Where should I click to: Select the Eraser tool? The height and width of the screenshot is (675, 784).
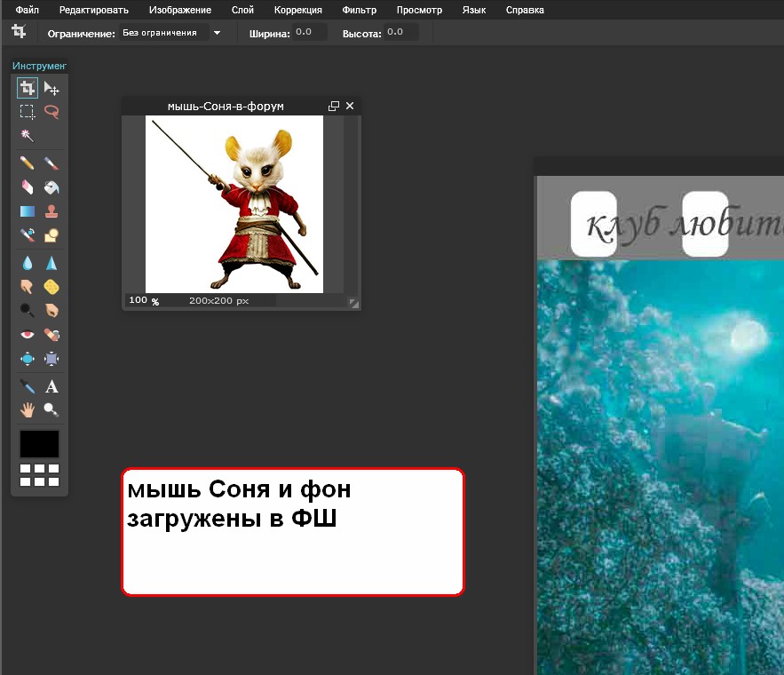coord(28,187)
